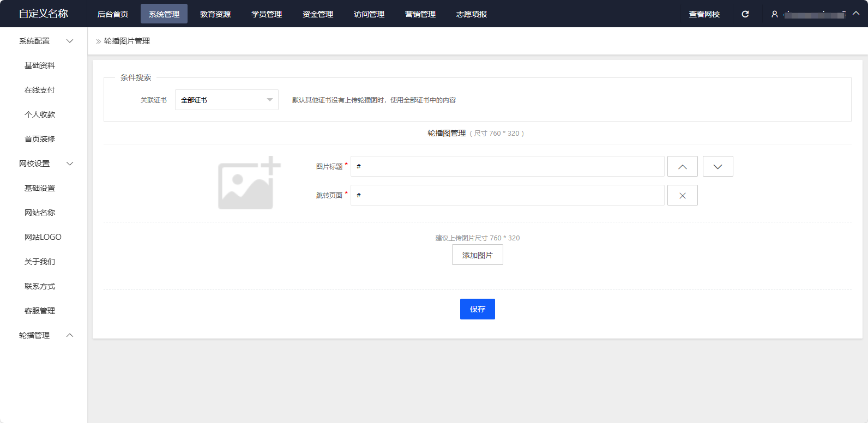This screenshot has width=868, height=423.
Task: Move the carousel image down
Action: (x=718, y=166)
